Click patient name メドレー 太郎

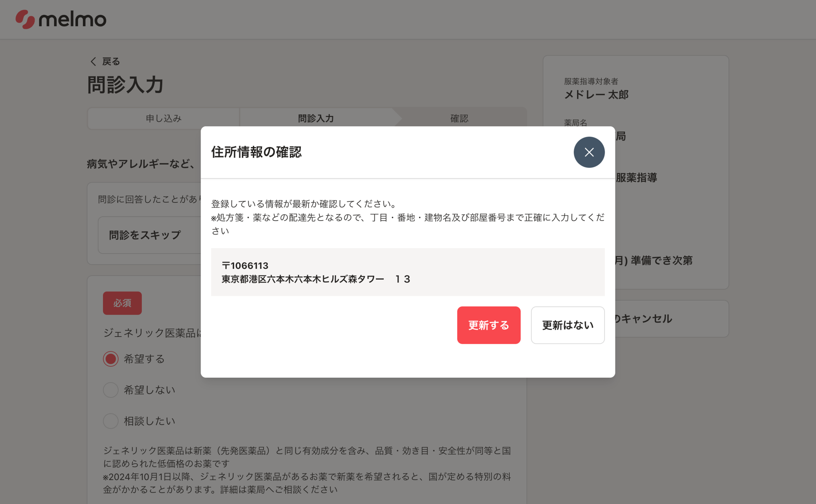(596, 94)
